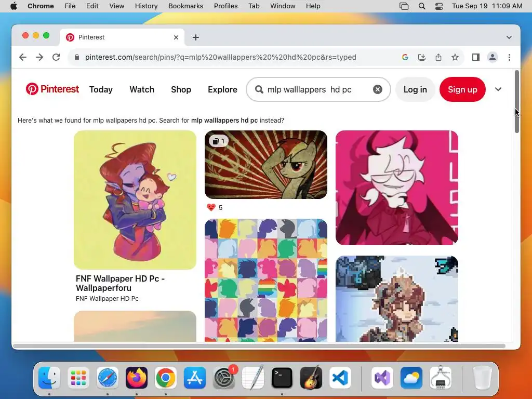Click the Log in button
Screen dimensions: 532x399
pyautogui.click(x=415, y=89)
